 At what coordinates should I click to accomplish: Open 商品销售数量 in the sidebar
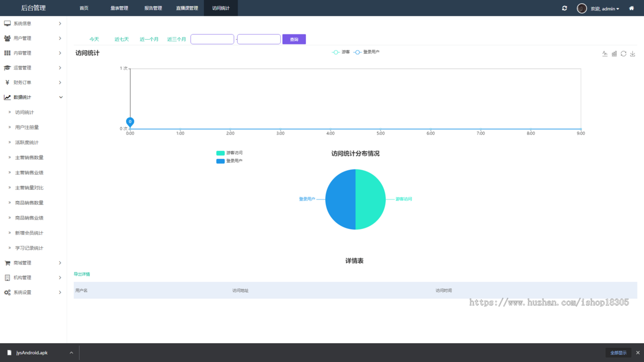(x=29, y=203)
